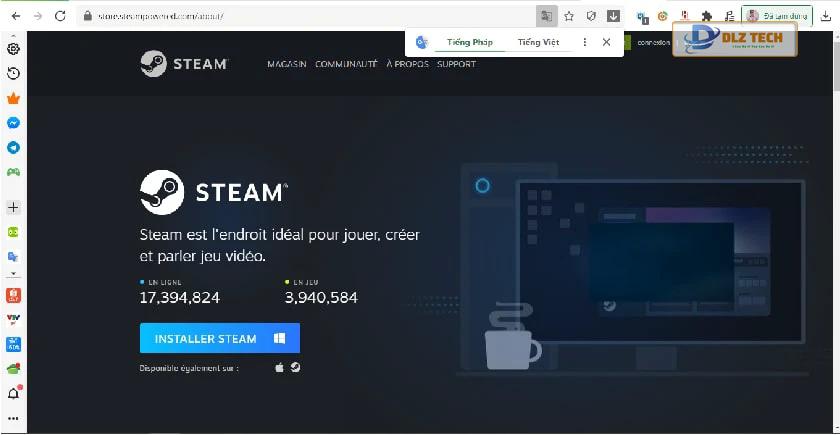
Task: Go back to the previous page
Action: 16,16
